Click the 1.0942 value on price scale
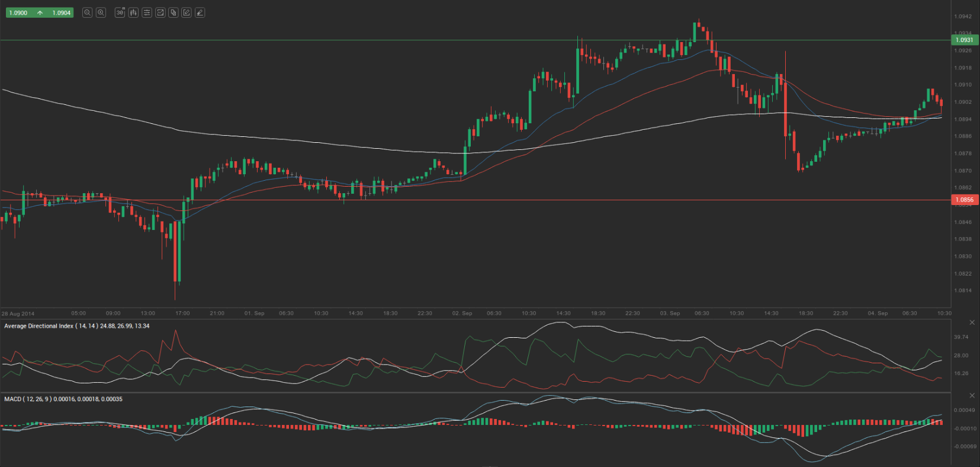Screen dimensions: 980x467 click(x=963, y=17)
